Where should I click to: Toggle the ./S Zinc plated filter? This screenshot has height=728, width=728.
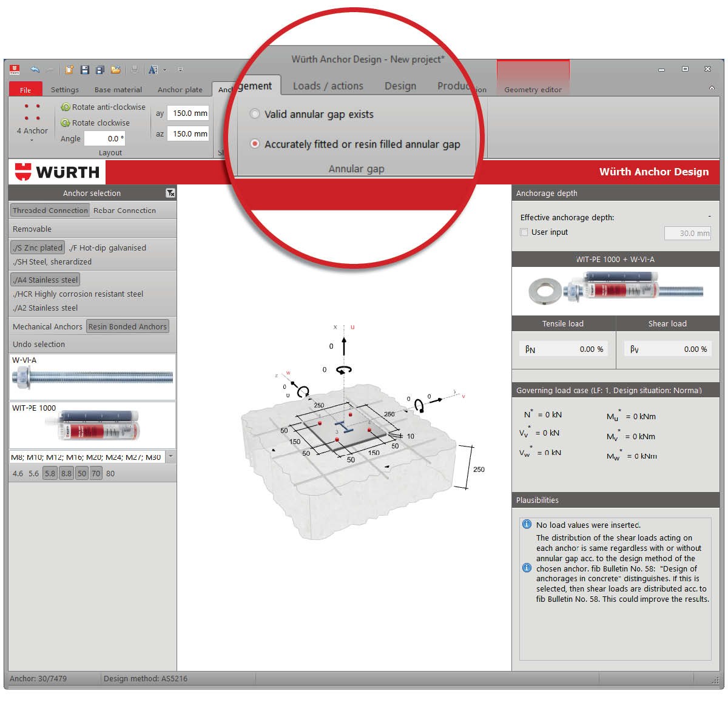pyautogui.click(x=38, y=248)
